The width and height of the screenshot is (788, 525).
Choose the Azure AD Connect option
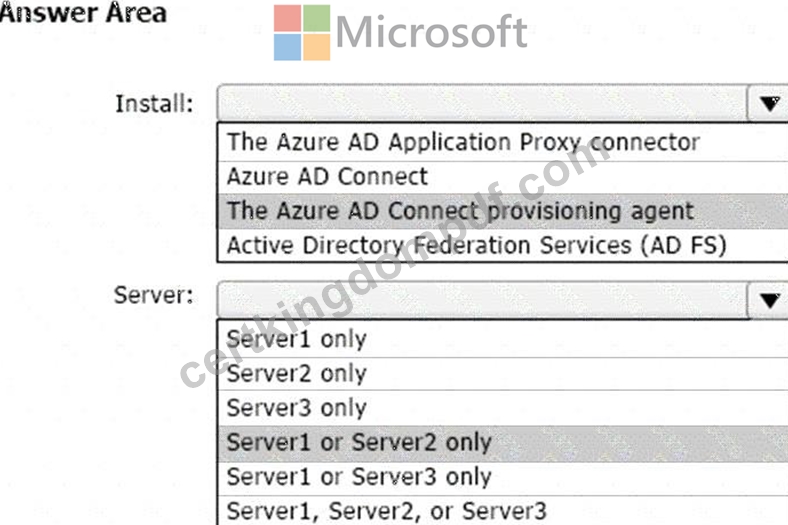pyautogui.click(x=503, y=177)
